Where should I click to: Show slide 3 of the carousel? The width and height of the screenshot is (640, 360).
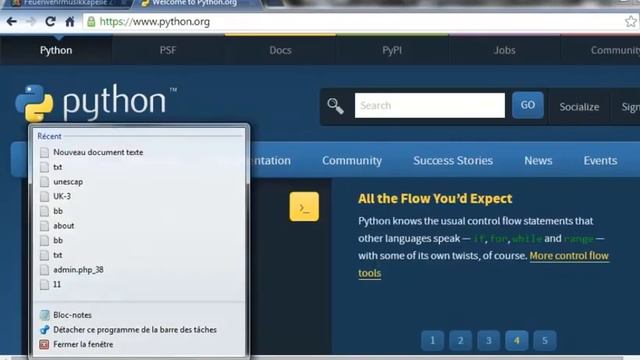489,340
